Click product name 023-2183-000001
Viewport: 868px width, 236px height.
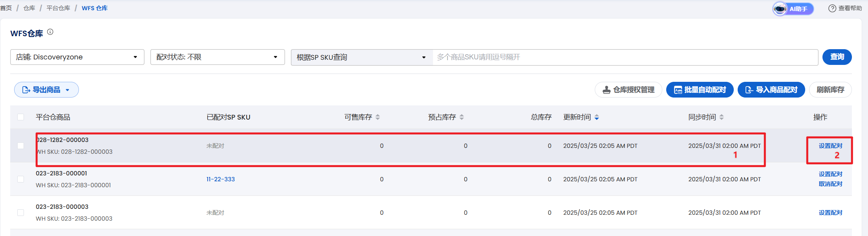(61, 173)
